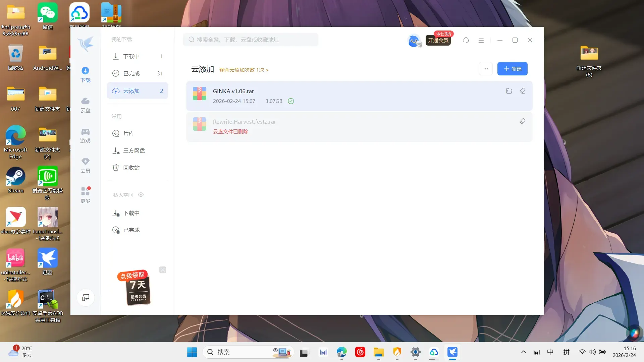Image resolution: width=644 pixels, height=362 pixels.
Task: Open the 下载 section in sidebar
Action: coord(85,75)
